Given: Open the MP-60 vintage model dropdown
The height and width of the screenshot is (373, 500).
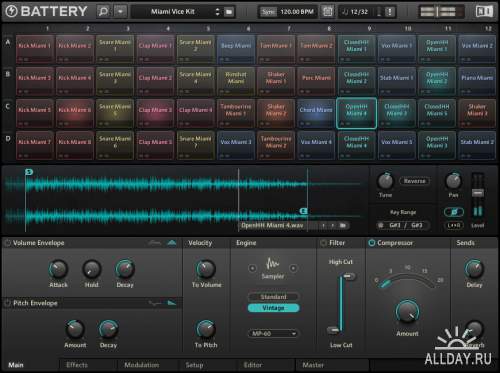Looking at the screenshot, I should pos(273,333).
